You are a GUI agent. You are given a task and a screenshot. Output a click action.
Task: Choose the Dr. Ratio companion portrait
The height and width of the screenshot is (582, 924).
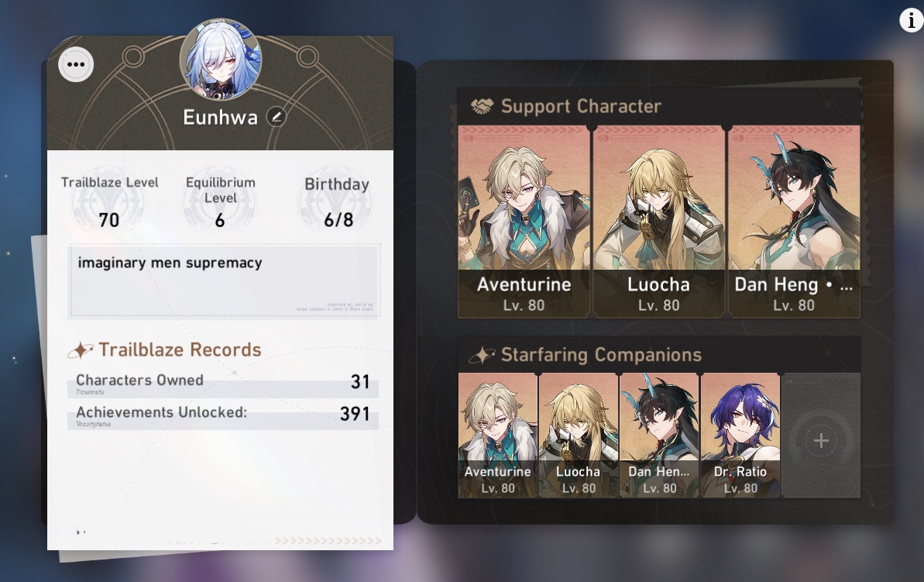pyautogui.click(x=740, y=436)
